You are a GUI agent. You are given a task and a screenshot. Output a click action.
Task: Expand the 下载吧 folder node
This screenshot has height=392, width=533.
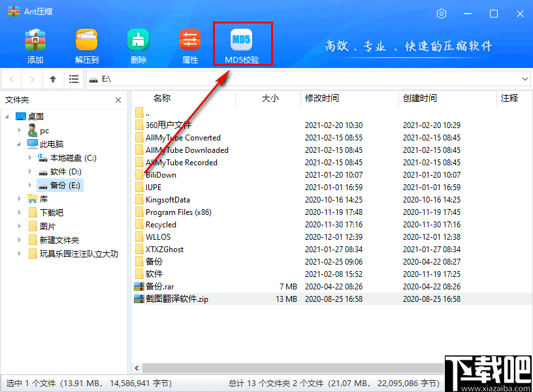20,212
